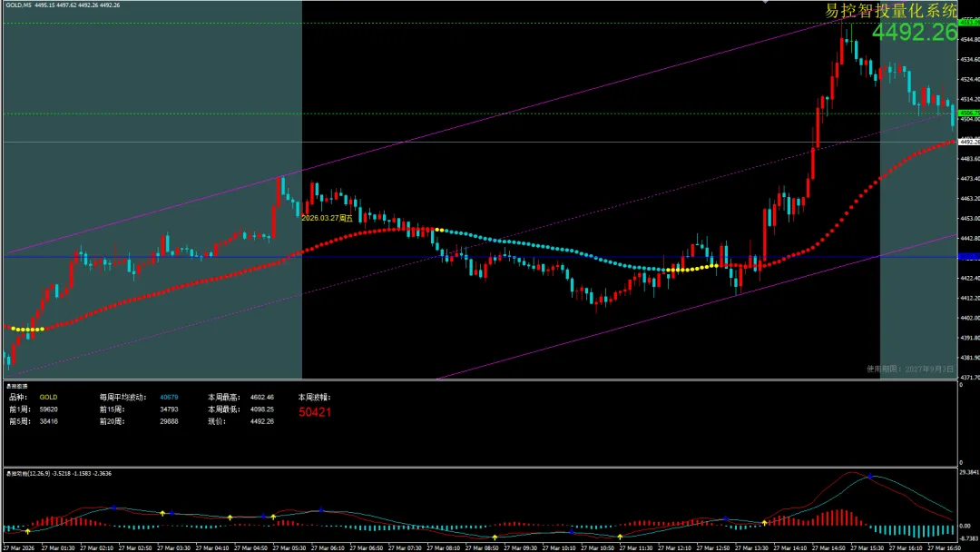This screenshot has height=552, width=980.
Task: Click the white 4492.26 price tag on axis
Action: click(969, 142)
